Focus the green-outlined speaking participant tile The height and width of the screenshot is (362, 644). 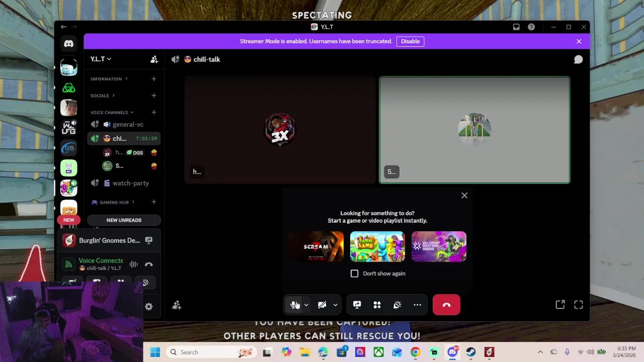click(x=474, y=130)
